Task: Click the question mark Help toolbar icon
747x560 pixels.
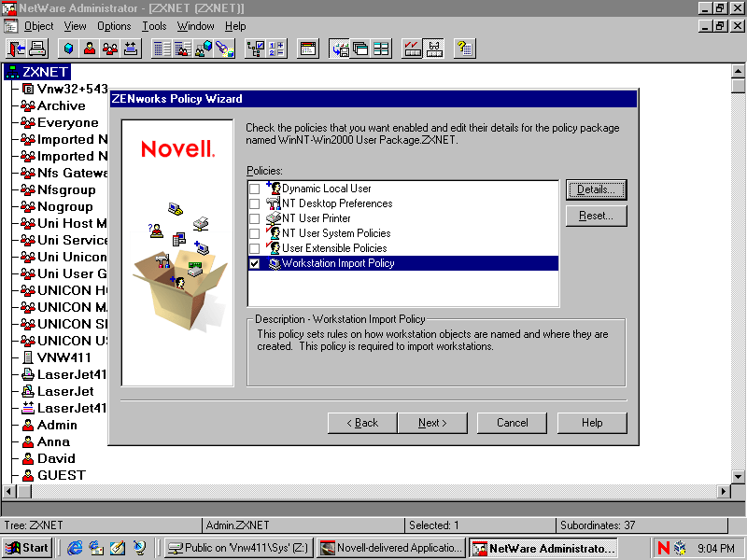Action: click(464, 49)
